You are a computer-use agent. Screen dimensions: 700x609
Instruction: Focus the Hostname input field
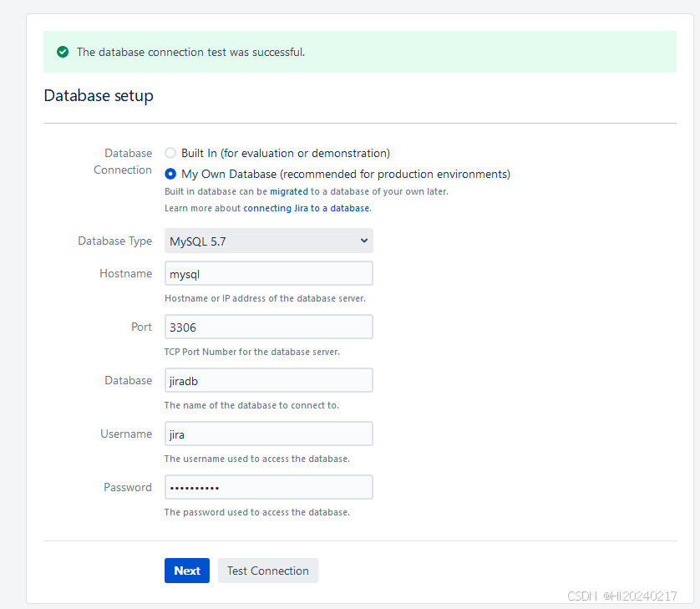click(269, 273)
